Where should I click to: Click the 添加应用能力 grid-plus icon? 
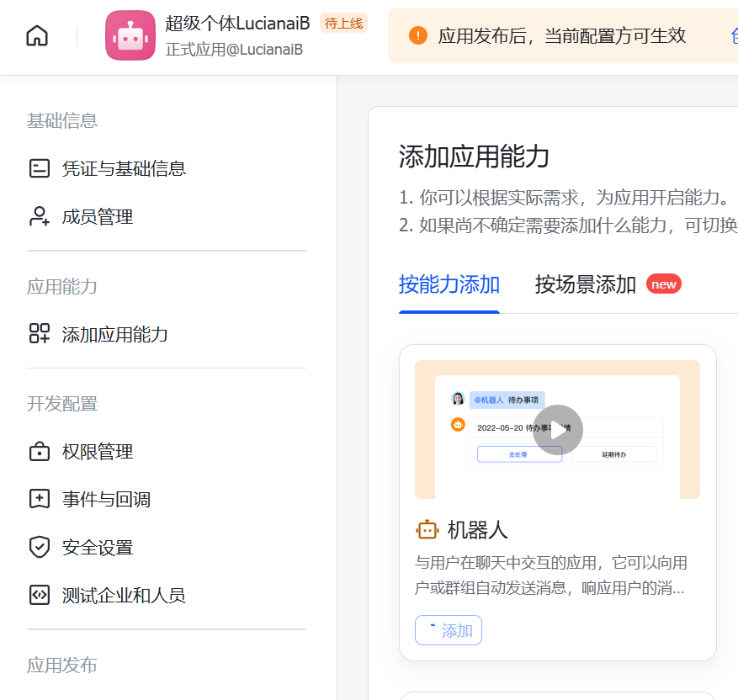[40, 334]
